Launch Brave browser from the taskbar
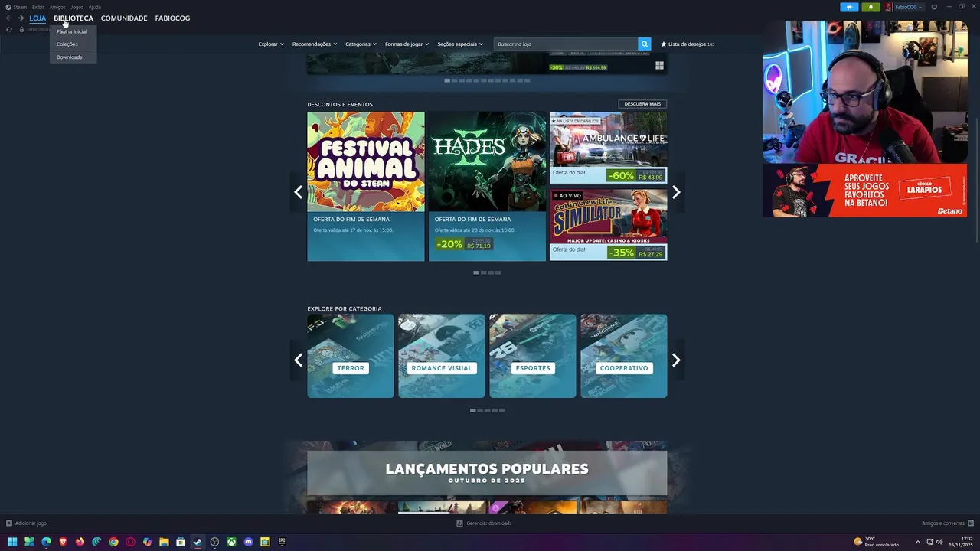The width and height of the screenshot is (980, 551). coord(63,542)
